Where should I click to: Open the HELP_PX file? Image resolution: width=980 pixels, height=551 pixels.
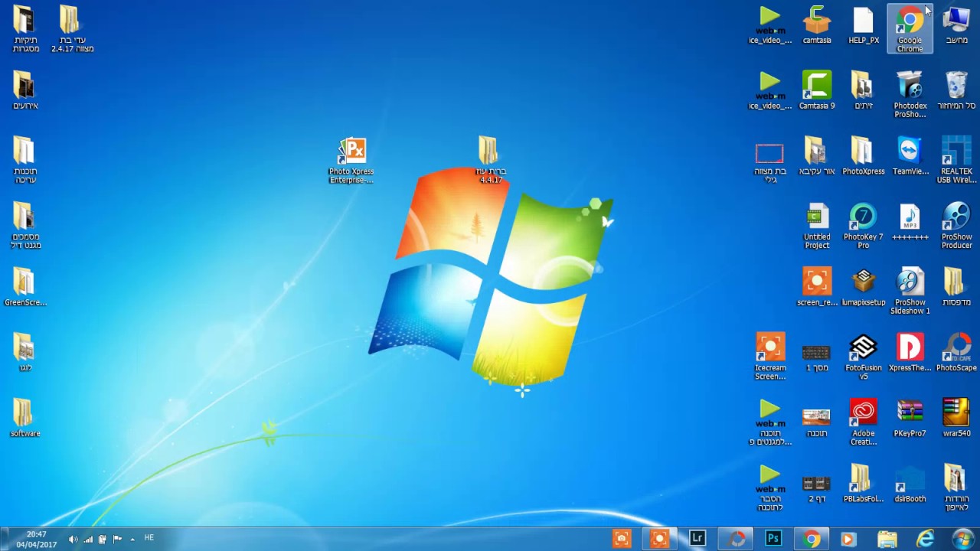(x=864, y=25)
